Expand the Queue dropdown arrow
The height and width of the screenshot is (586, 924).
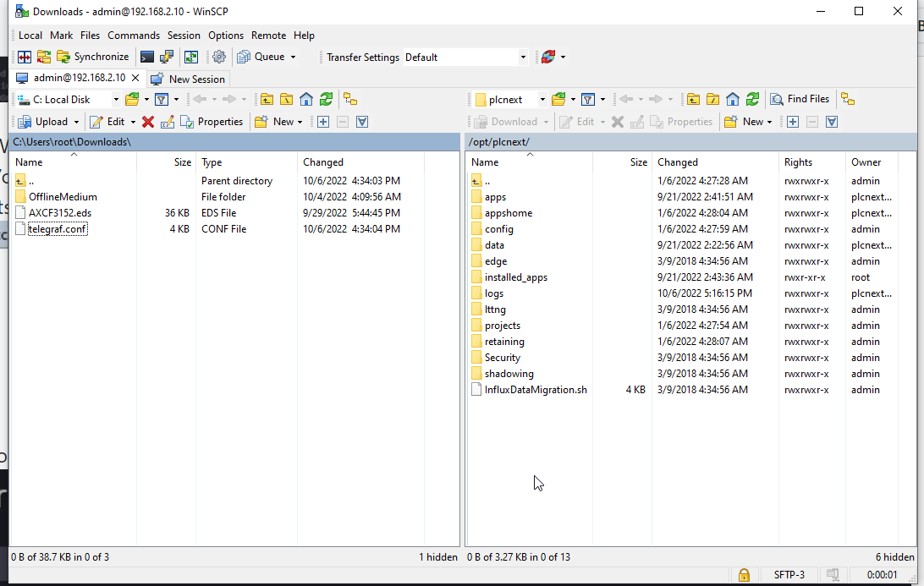pyautogui.click(x=293, y=58)
